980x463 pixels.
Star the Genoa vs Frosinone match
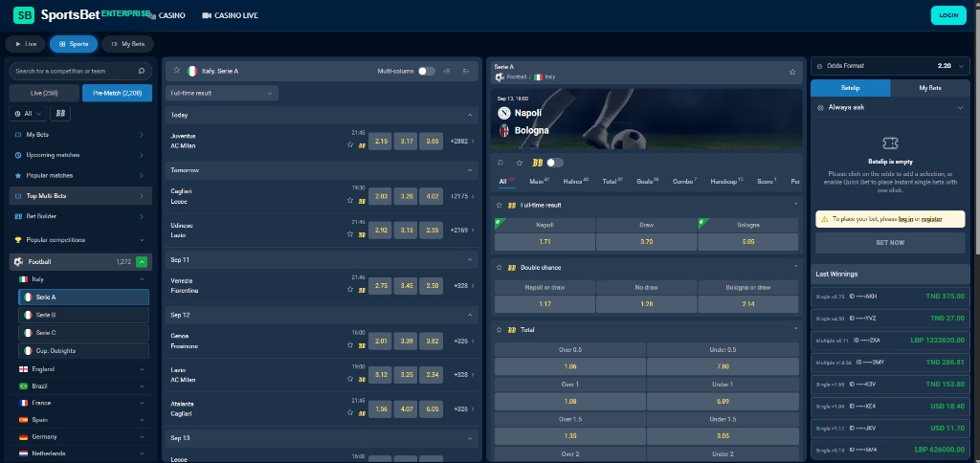point(350,345)
